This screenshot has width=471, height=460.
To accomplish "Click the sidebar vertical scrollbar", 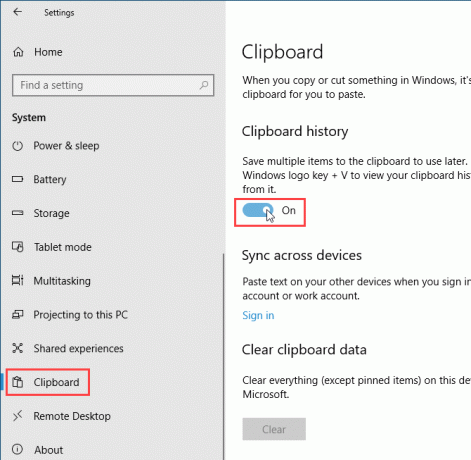I will coord(223,357).
